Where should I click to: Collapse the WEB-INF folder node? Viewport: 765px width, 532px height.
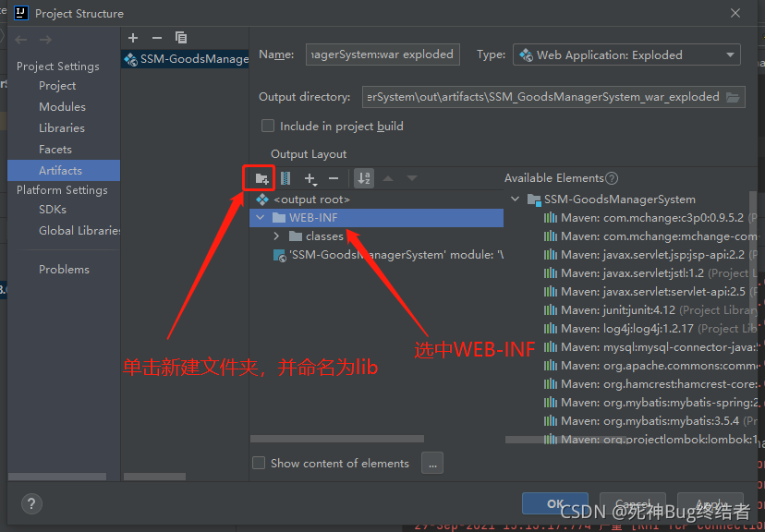(x=261, y=217)
